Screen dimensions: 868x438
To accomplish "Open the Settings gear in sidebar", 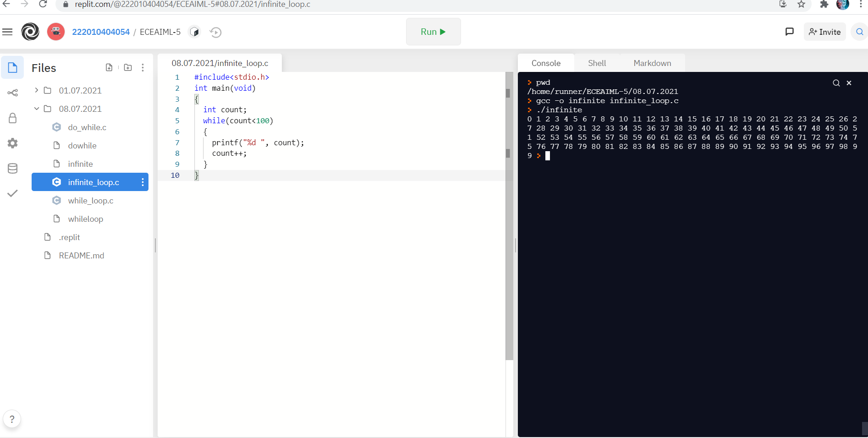I will (12, 143).
